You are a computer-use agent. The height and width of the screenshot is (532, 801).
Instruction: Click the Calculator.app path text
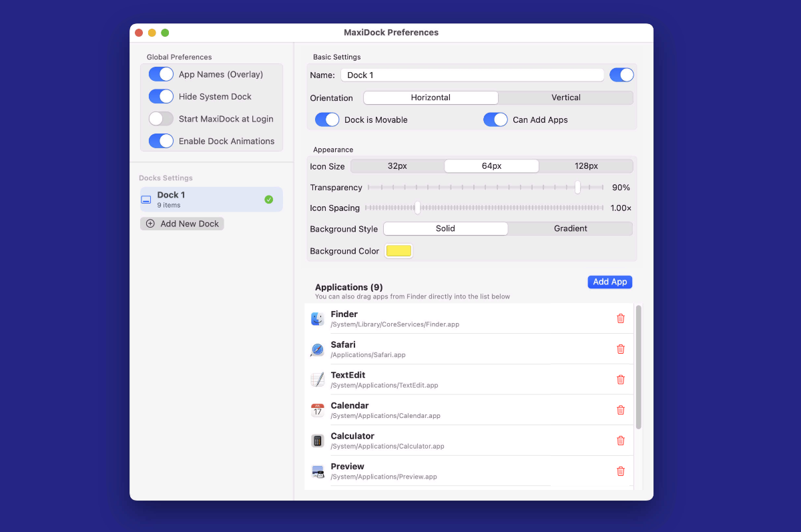(x=388, y=447)
